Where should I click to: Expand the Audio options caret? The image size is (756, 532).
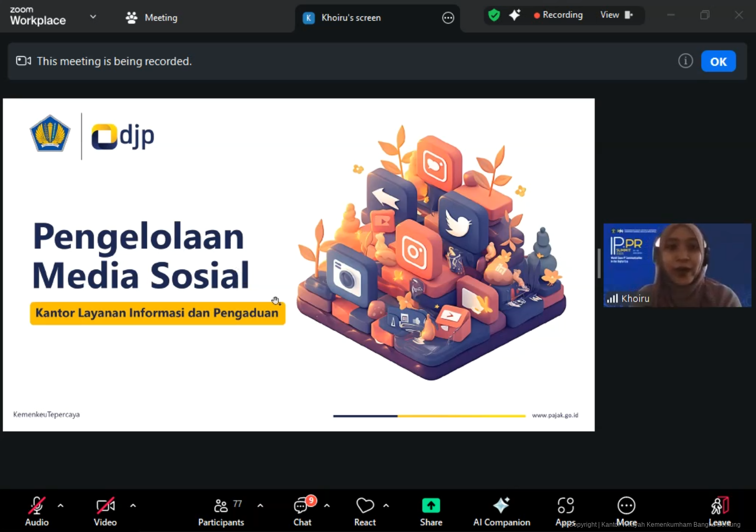[x=61, y=506]
